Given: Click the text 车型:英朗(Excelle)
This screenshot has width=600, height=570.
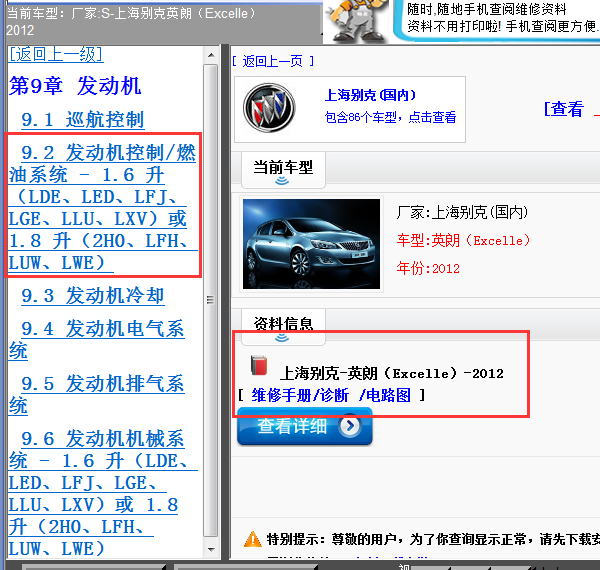Looking at the screenshot, I should click(x=463, y=241).
